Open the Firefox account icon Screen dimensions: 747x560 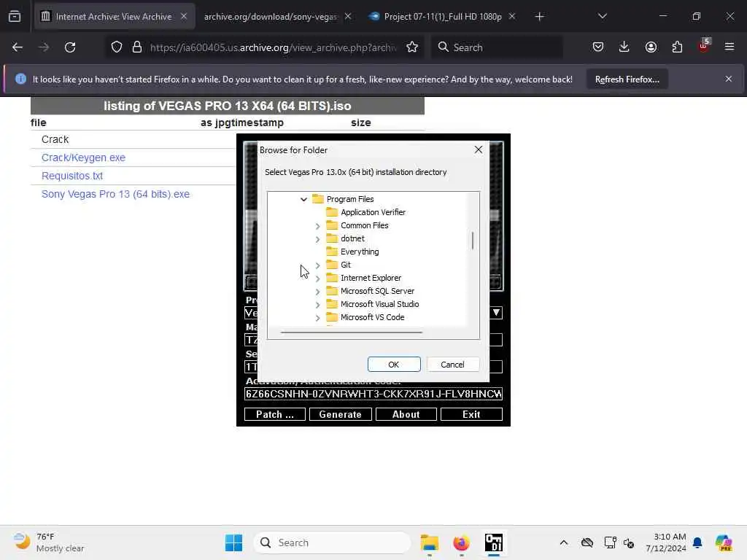[x=651, y=47]
